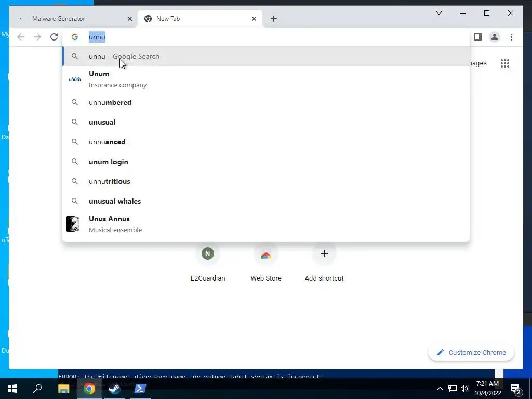Screen dimensions: 532x399
Task: Open the clock showing 7:21 AM
Action: 487,389
